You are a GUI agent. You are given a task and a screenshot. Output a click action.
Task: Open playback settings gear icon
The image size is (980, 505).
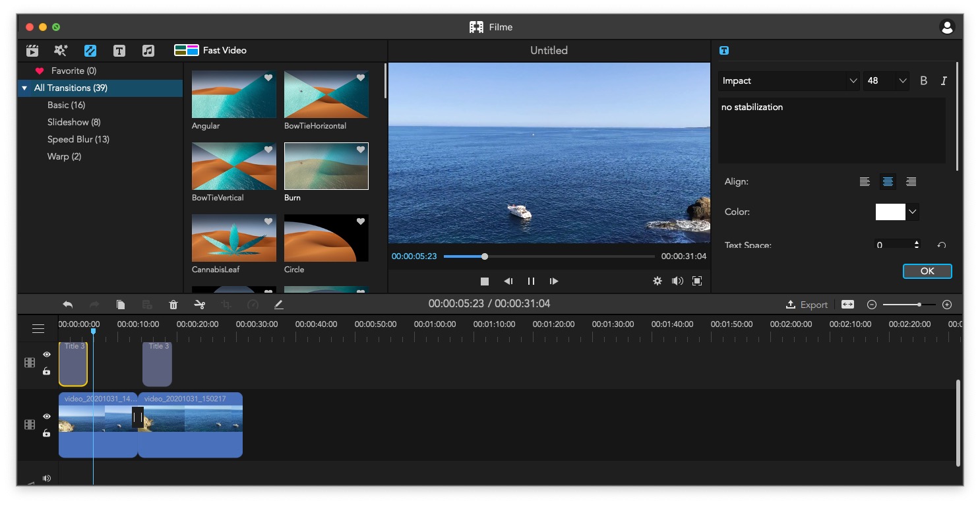pos(657,281)
